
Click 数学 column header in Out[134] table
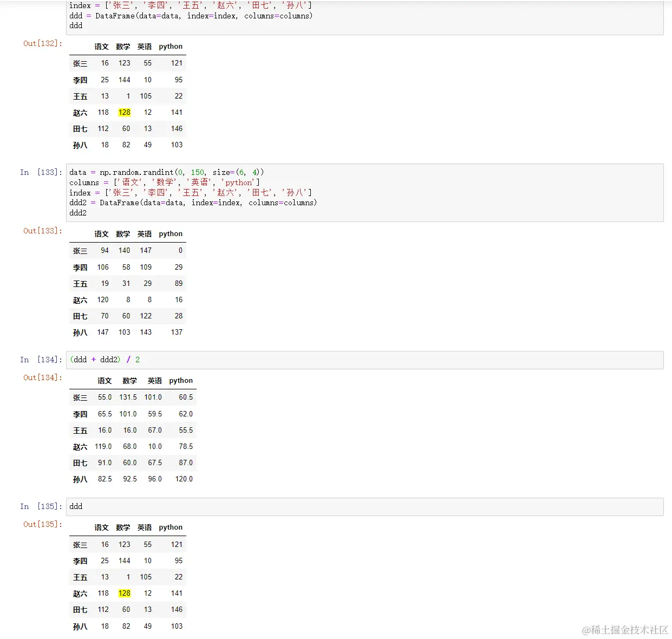pos(130,381)
